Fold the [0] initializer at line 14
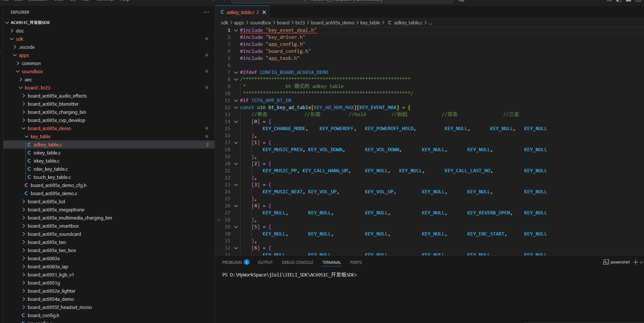This screenshot has width=644, height=323. point(236,122)
